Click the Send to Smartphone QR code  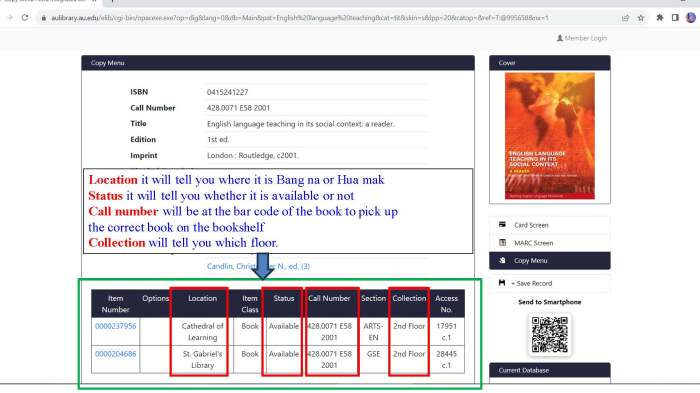pos(550,334)
